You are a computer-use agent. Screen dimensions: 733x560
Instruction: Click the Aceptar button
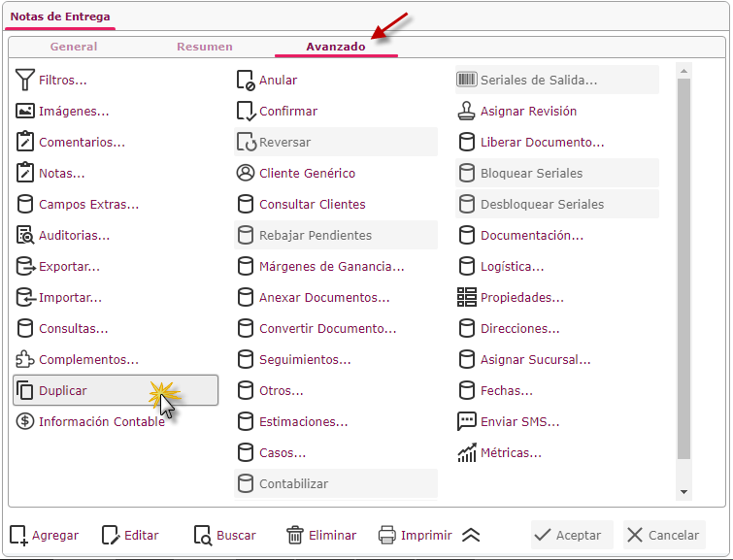[x=572, y=535]
